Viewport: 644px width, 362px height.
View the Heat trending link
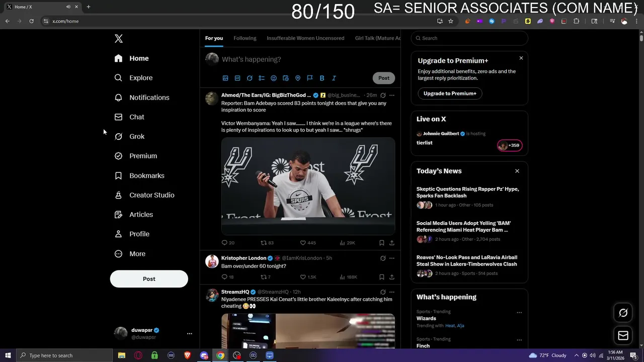pos(450,326)
